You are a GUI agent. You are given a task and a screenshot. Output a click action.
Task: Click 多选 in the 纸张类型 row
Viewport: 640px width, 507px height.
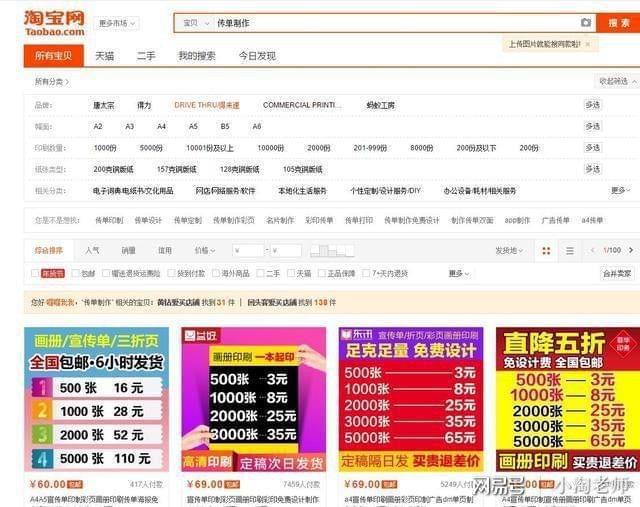pos(593,169)
